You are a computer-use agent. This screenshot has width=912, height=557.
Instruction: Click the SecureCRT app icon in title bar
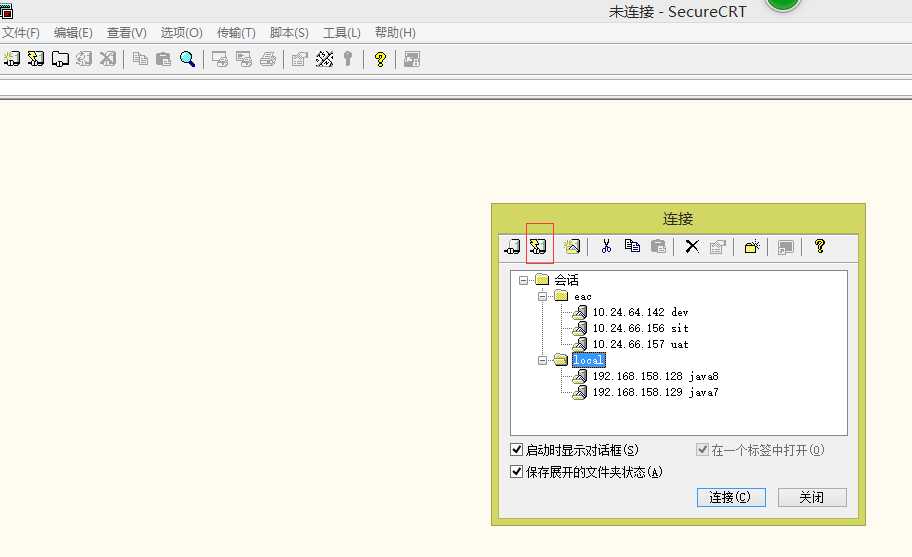pyautogui.click(x=6, y=10)
